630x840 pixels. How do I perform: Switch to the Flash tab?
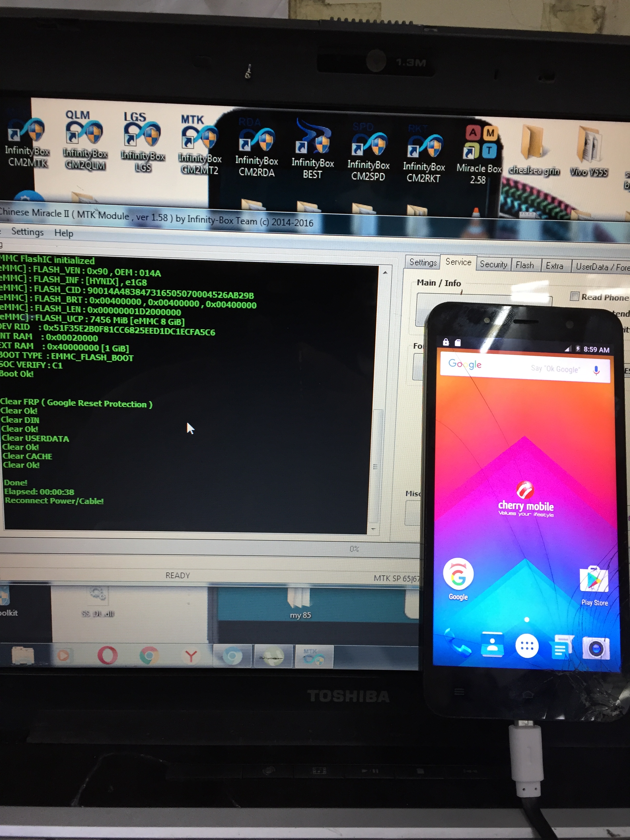[524, 265]
